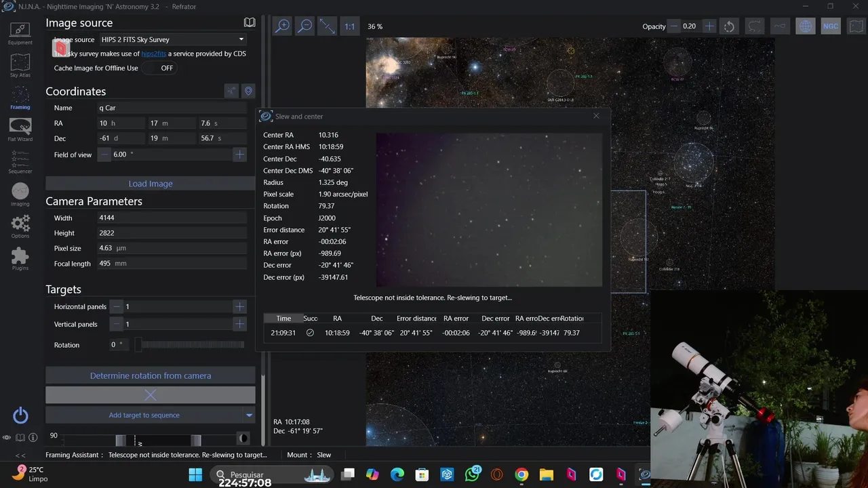Decrease the Horizontal panels count
Screen dimensions: 868x488
point(117,306)
